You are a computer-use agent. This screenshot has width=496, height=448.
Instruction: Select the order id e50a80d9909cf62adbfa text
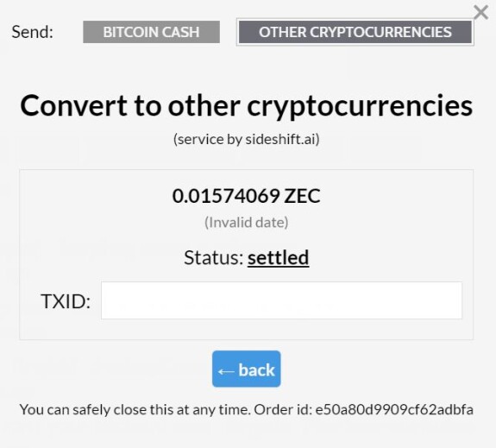(x=394, y=410)
